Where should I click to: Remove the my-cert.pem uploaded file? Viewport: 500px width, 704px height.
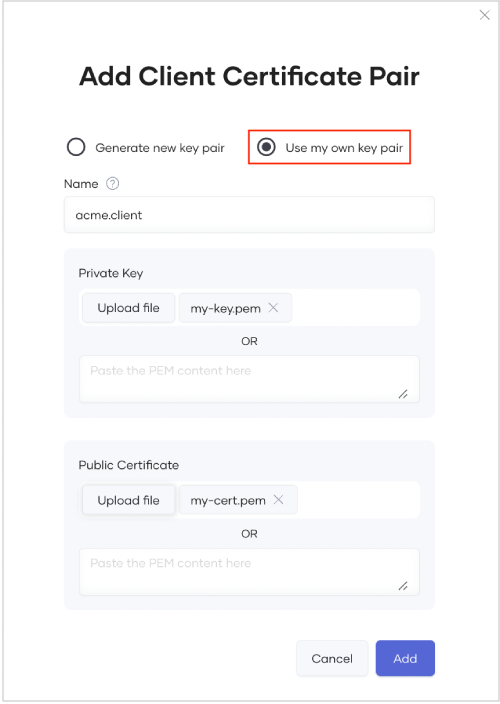[278, 499]
